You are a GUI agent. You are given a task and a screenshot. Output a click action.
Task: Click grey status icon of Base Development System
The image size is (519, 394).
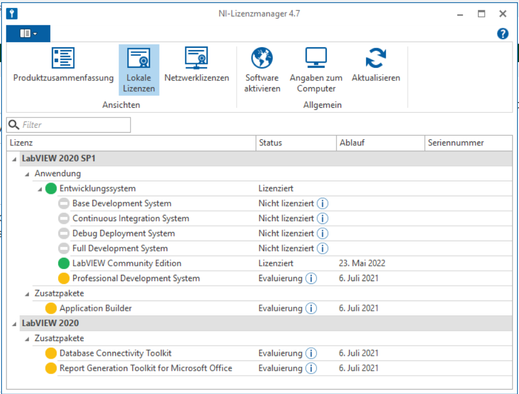(x=63, y=203)
